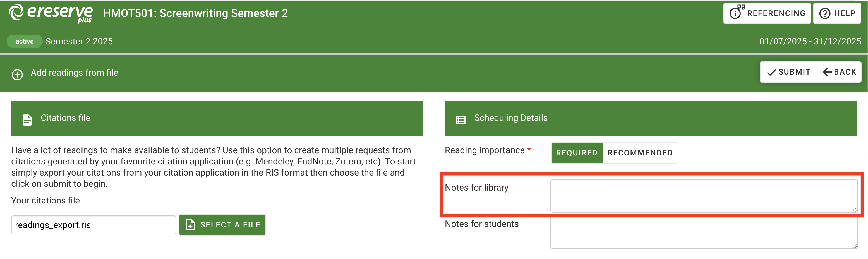Click the Add readings plus circle icon
Screen dimensions: 868x259
[17, 75]
